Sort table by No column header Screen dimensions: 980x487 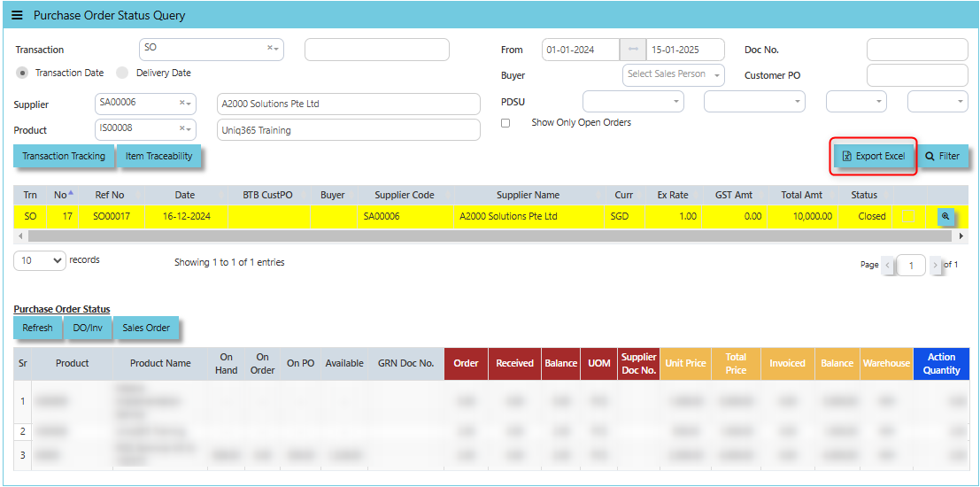(61, 195)
